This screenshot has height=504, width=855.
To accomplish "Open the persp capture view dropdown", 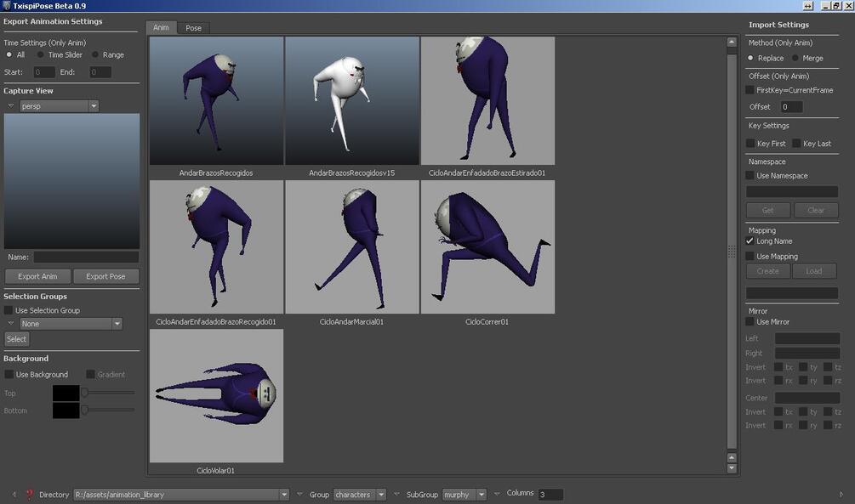I will pyautogui.click(x=60, y=105).
